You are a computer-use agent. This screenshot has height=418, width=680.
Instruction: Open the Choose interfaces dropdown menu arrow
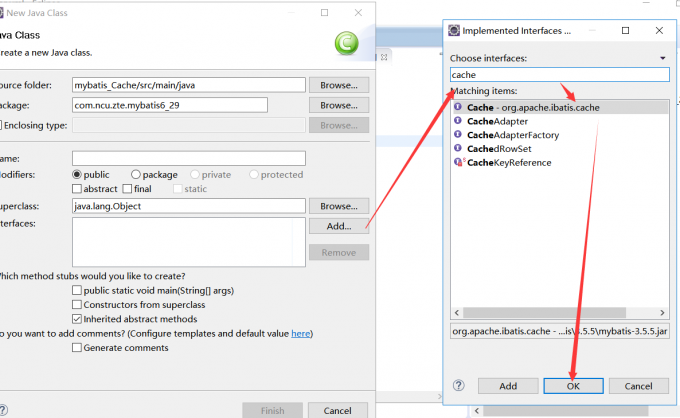[x=661, y=58]
